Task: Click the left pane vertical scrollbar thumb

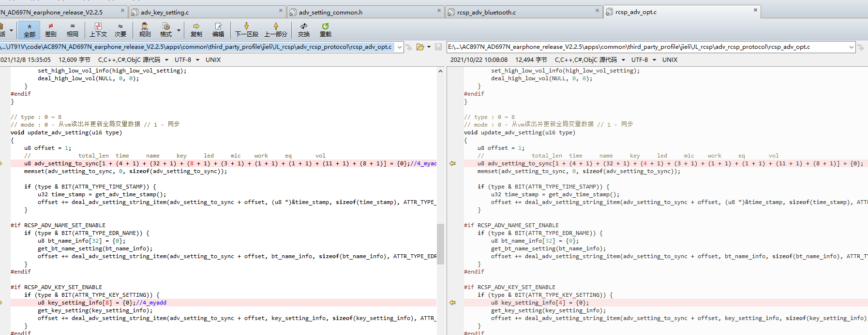Action: tap(440, 244)
